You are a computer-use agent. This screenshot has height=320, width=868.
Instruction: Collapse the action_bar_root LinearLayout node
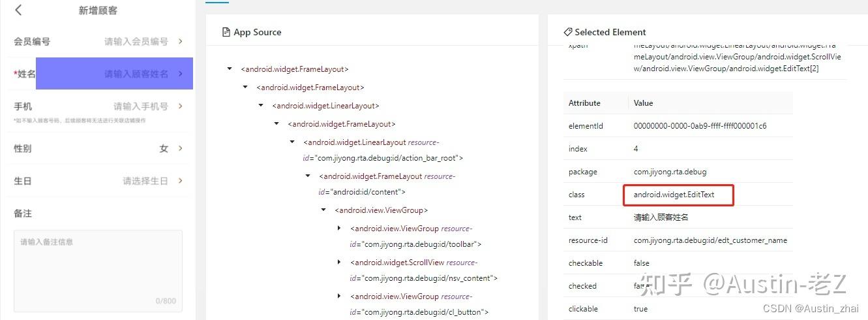[x=292, y=142]
